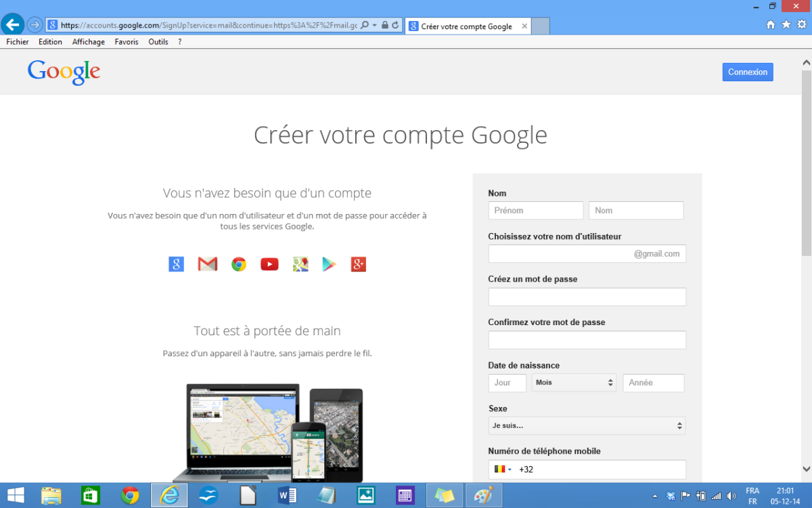Open the Fichier menu
This screenshot has width=812, height=508.
(x=18, y=42)
